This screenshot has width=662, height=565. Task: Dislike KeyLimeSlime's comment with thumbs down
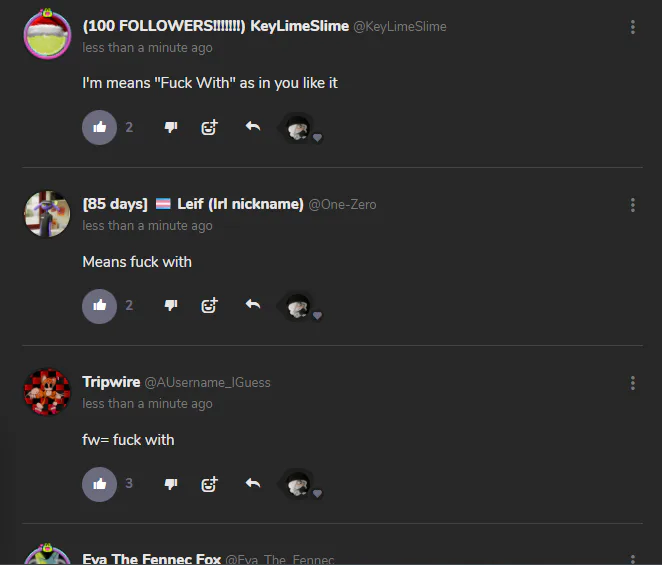pyautogui.click(x=171, y=127)
